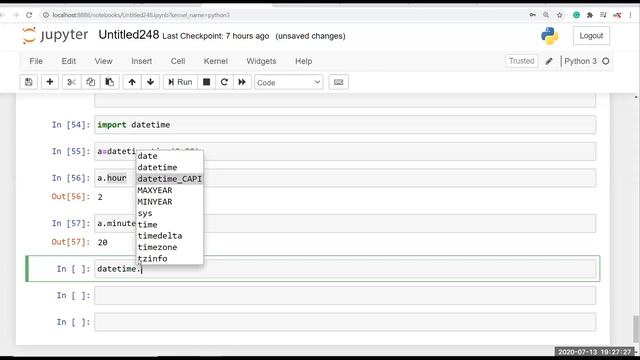This screenshot has width=640, height=360.
Task: Open the Widgets menu
Action: pyautogui.click(x=261, y=61)
